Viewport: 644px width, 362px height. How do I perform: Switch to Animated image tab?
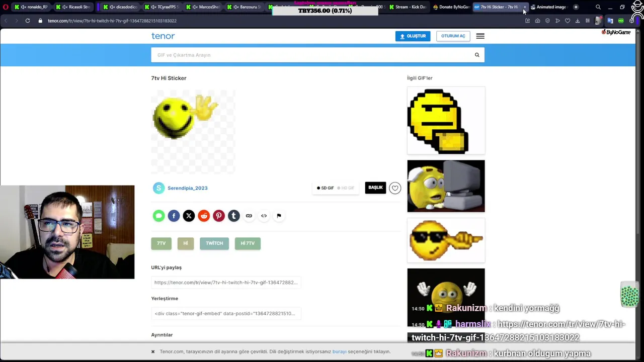(x=548, y=7)
